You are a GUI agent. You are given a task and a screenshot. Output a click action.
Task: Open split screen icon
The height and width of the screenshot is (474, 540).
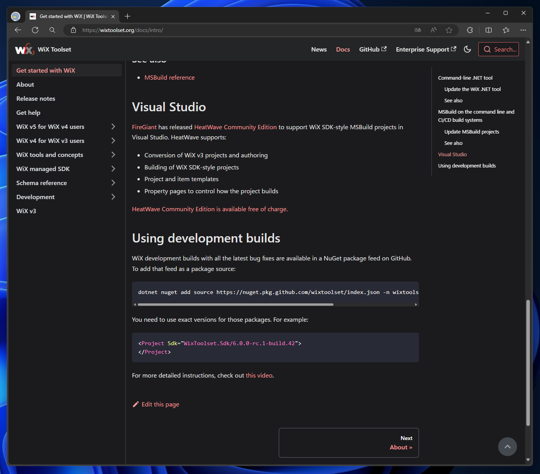point(488,30)
